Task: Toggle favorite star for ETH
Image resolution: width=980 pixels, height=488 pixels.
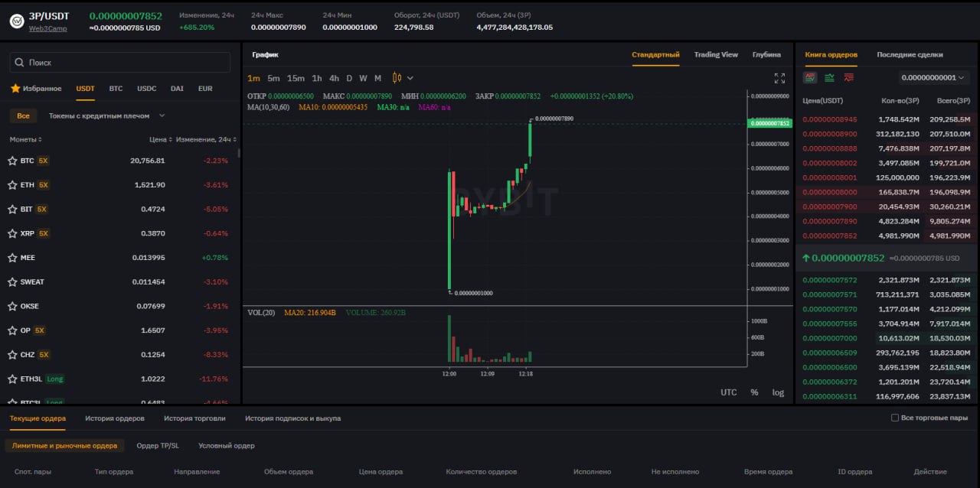Action: click(x=12, y=185)
